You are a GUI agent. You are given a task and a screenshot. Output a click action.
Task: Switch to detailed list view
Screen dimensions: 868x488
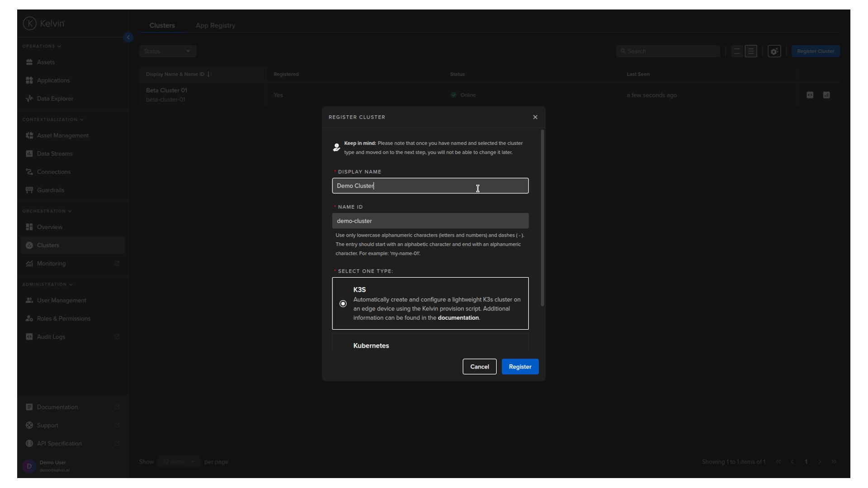pos(751,51)
